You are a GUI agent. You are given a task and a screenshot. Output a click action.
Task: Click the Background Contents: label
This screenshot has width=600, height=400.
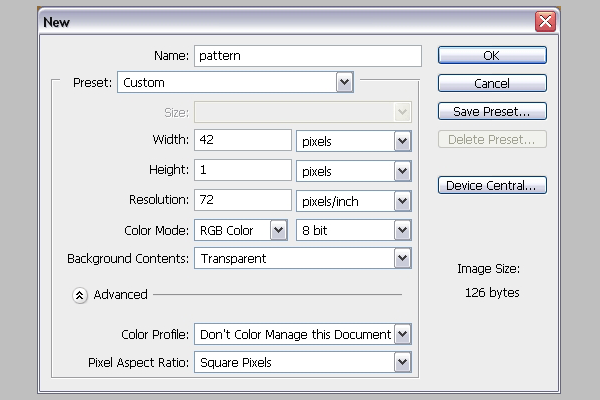point(128,259)
